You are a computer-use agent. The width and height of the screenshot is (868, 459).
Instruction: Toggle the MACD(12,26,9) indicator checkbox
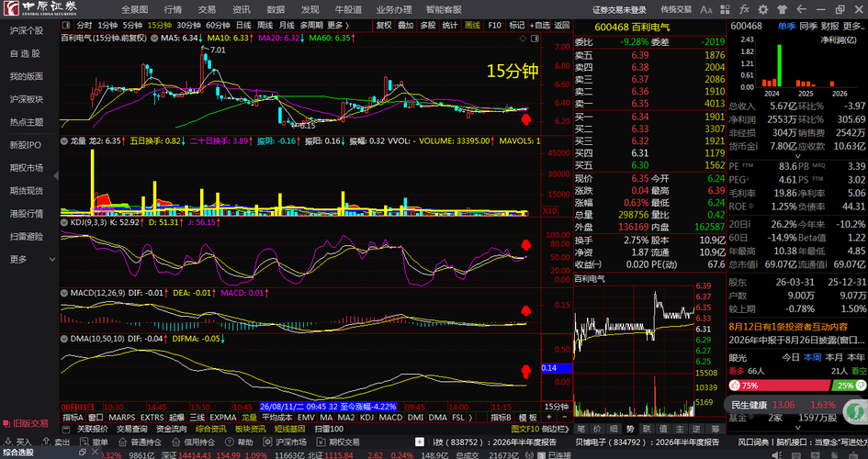pos(65,293)
